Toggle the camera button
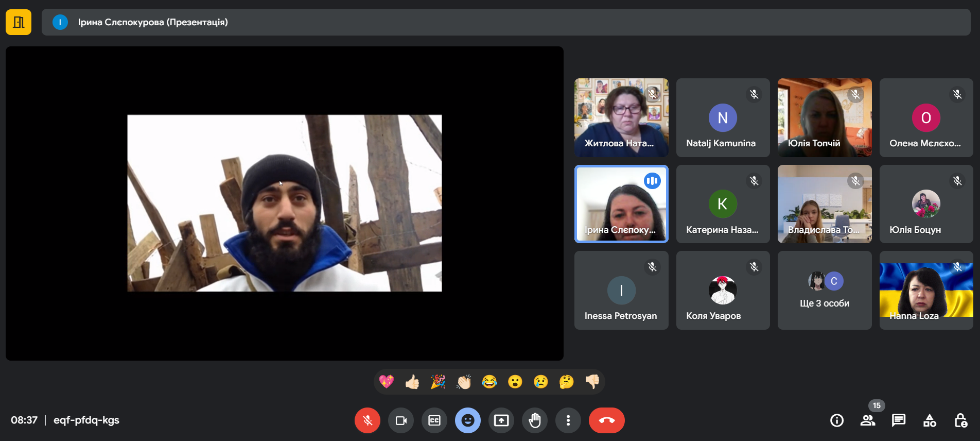Viewport: 980px width, 441px height. tap(401, 420)
